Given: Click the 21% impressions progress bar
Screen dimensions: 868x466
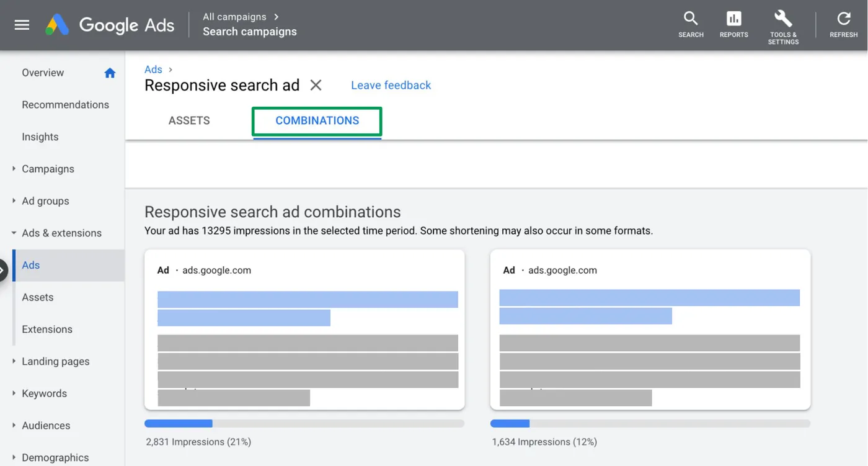Looking at the screenshot, I should click(x=304, y=424).
